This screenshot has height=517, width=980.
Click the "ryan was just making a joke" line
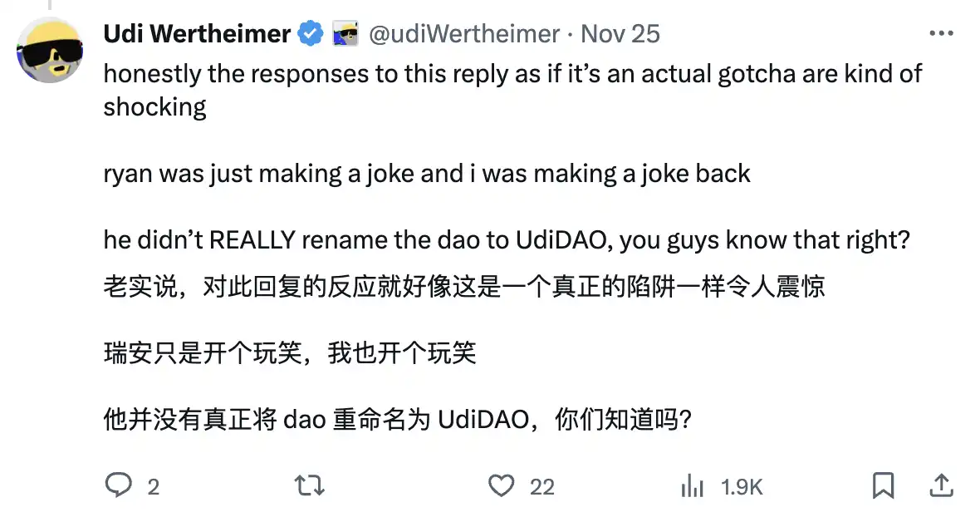[427, 174]
